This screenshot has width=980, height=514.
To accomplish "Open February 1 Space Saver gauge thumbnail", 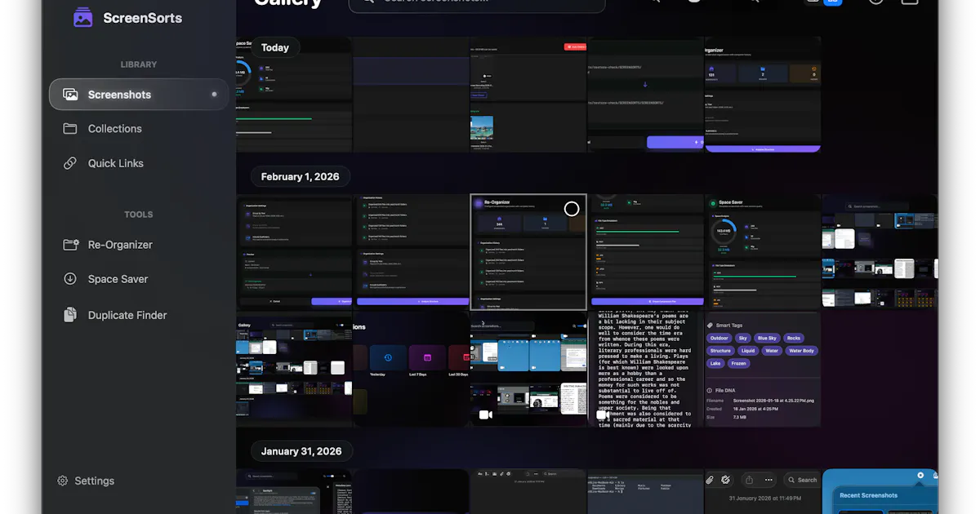I will click(x=763, y=252).
